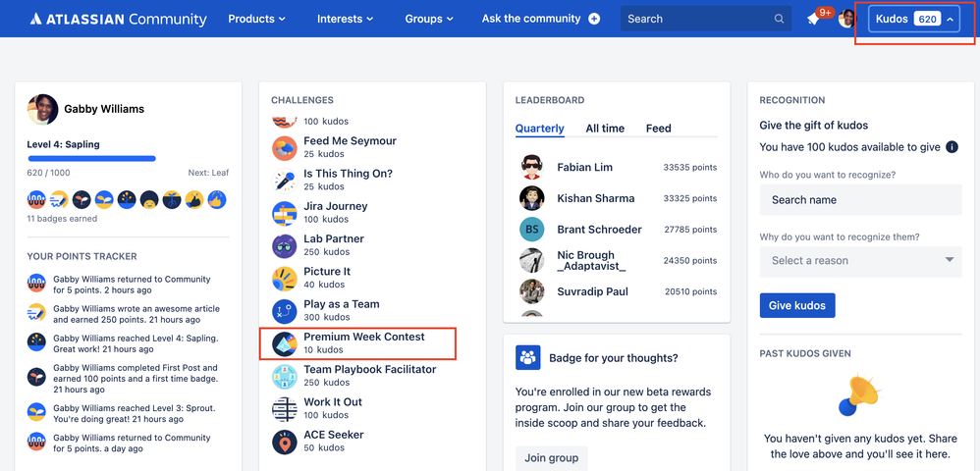
Task: Click the Join group button
Action: click(551, 458)
